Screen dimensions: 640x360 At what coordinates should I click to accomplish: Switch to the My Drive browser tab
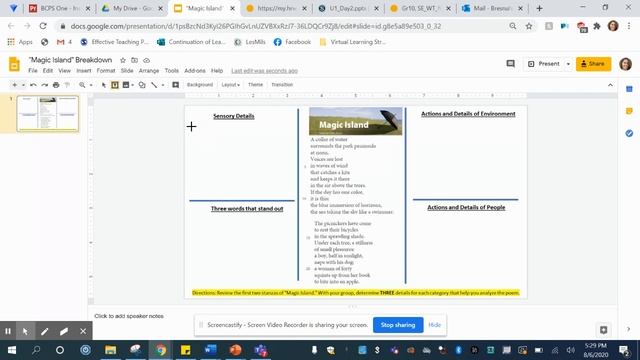pos(132,8)
